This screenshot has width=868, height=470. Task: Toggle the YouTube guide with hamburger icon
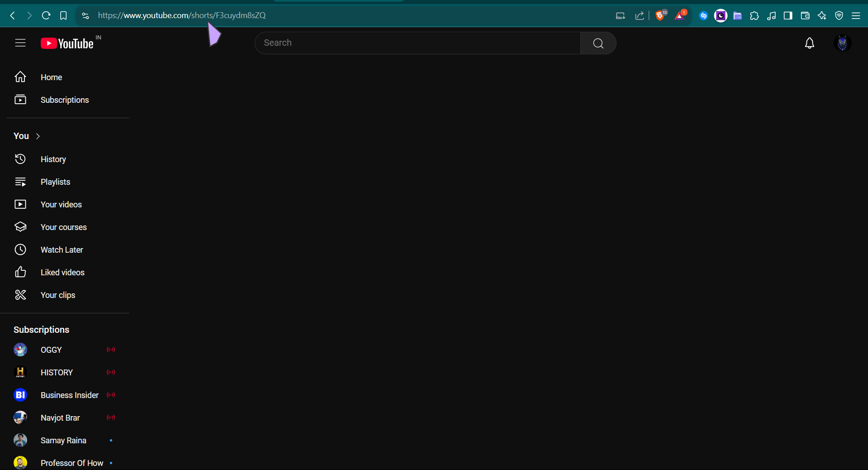[20, 43]
